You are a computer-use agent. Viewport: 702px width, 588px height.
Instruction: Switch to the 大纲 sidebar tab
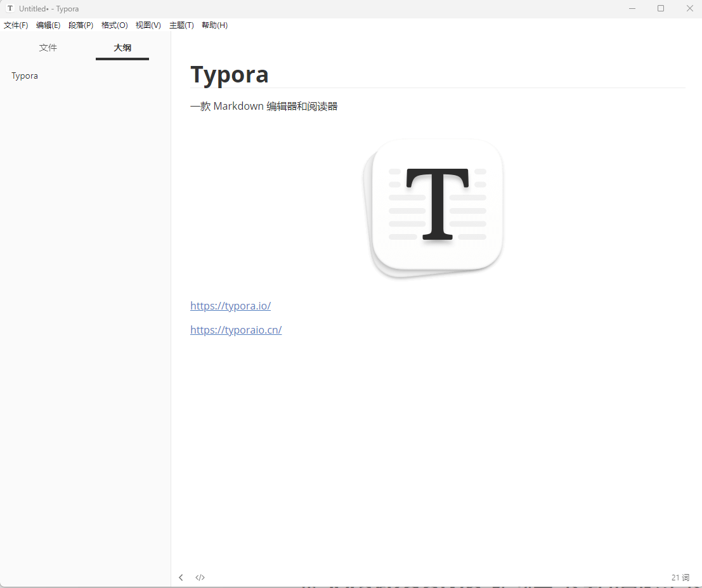click(122, 48)
